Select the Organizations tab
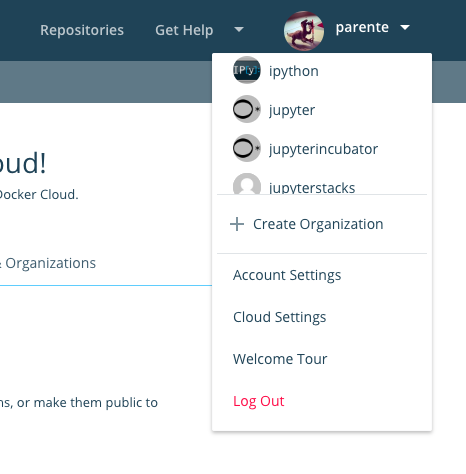 50,263
